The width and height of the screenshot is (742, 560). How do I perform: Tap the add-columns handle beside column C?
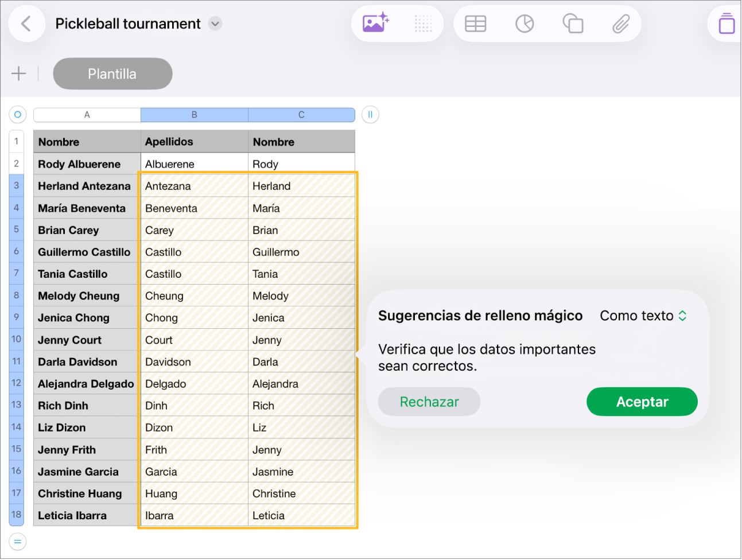[370, 115]
